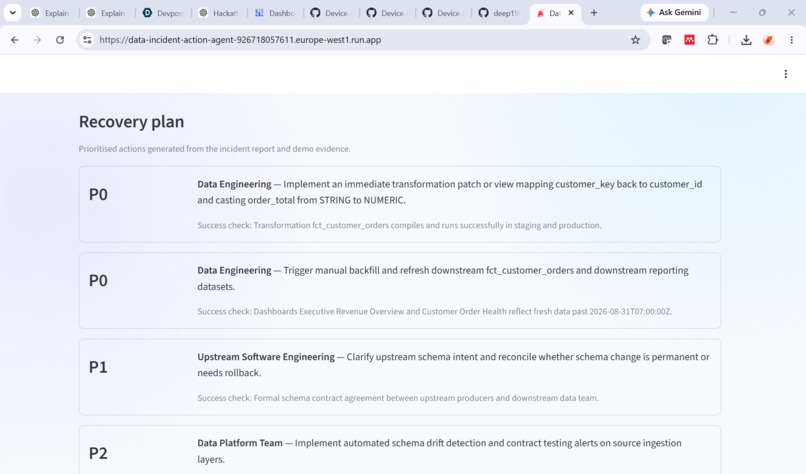Open the tab search dropdown arrow
This screenshot has height=474, width=806.
click(12, 13)
